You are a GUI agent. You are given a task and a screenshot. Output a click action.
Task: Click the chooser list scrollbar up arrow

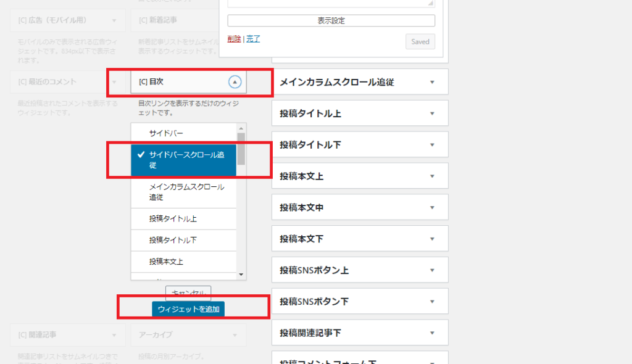click(241, 128)
